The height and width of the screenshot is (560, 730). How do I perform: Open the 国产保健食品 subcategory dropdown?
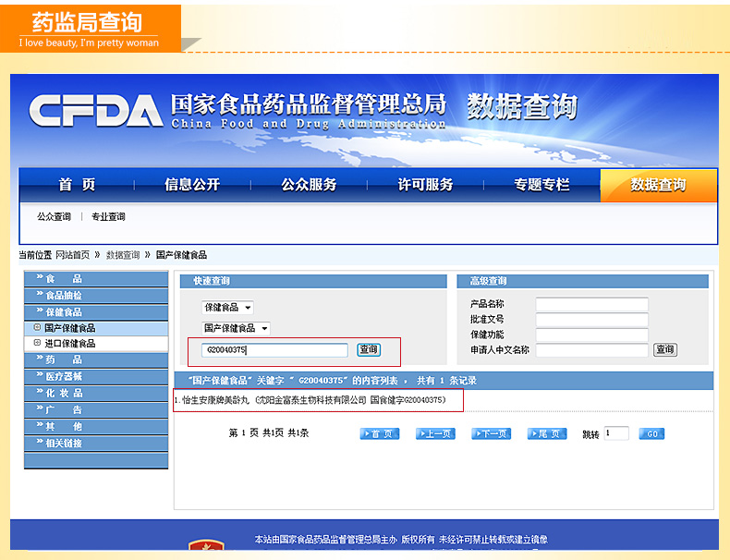click(236, 328)
